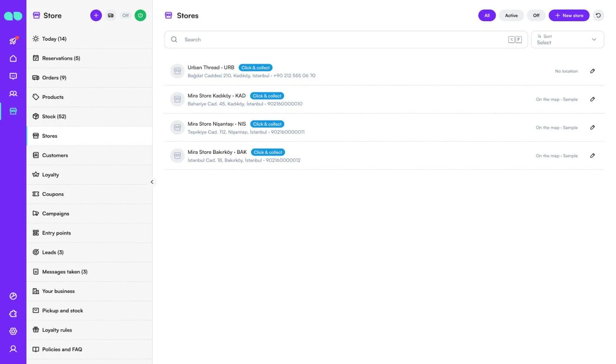Open Customers in the sidebar
The height and width of the screenshot is (364, 616).
(89, 155)
